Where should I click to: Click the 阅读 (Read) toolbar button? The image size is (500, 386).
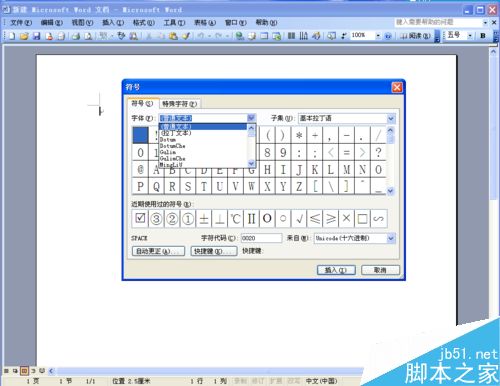coord(416,36)
